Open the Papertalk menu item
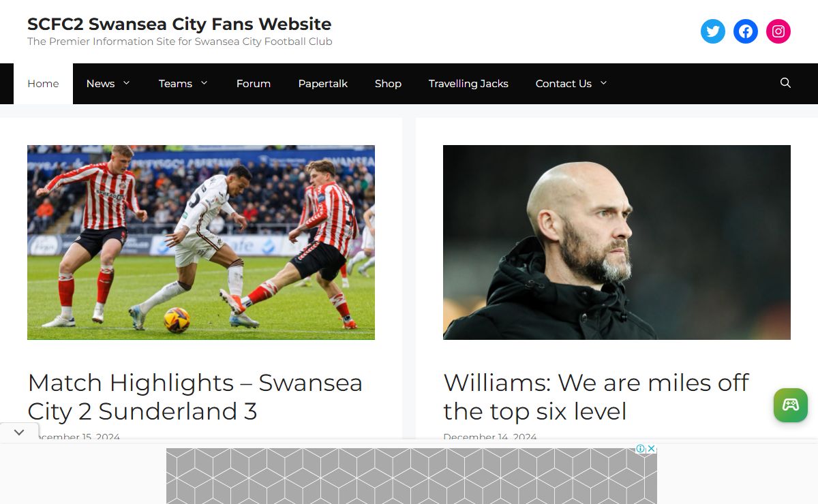 [x=323, y=84]
